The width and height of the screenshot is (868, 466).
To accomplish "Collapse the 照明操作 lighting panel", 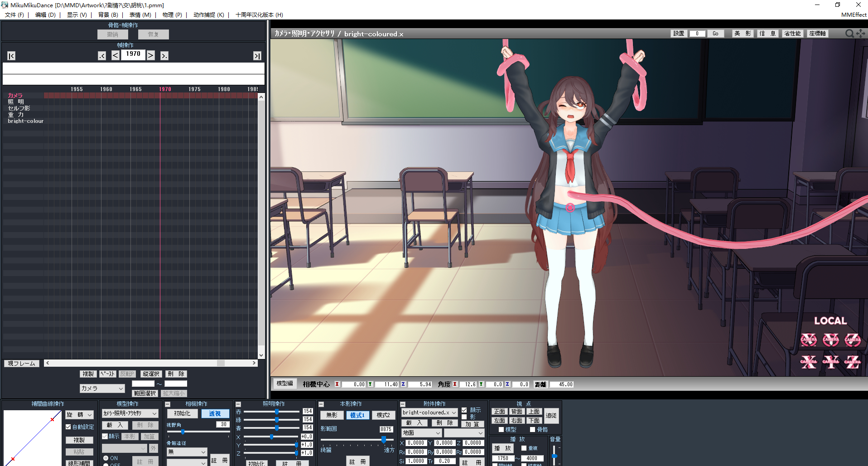I will click(238, 404).
